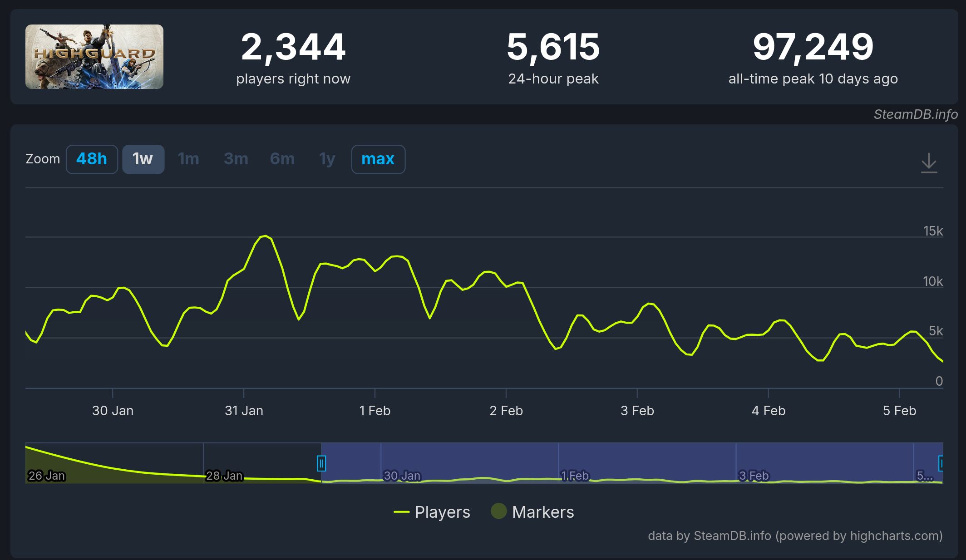Click the 6m zoom option
966x560 pixels.
(282, 159)
